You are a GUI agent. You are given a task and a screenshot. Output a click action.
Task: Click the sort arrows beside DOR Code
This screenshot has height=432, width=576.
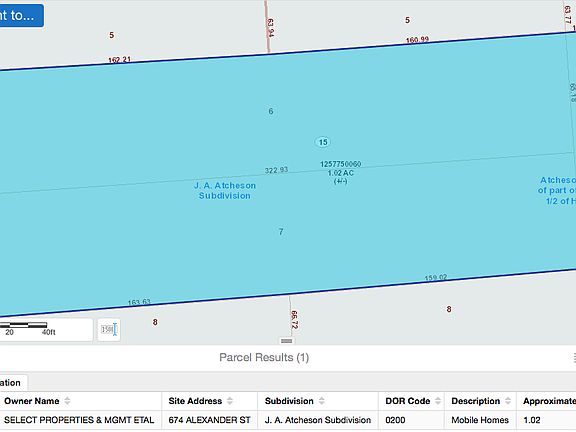click(438, 401)
